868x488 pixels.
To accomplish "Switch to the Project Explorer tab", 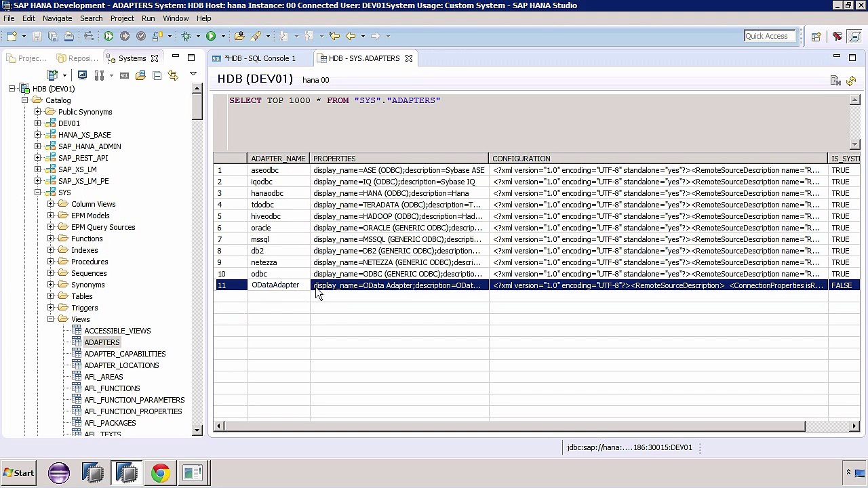I will 27,58.
